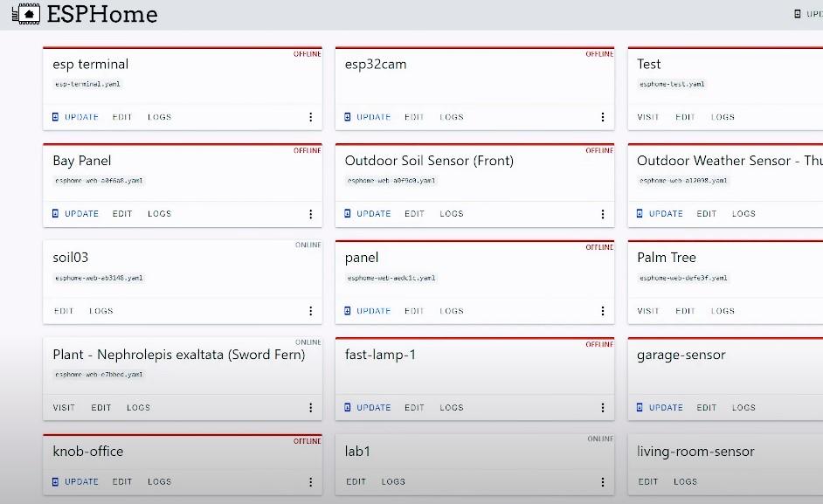The width and height of the screenshot is (823, 504).
Task: Open the esp terminal card's three-dot menu
Action: click(x=311, y=117)
